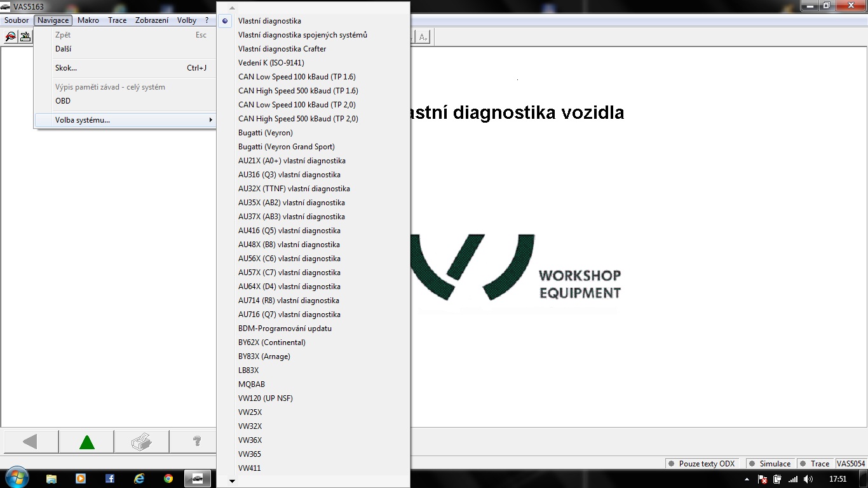The width and height of the screenshot is (868, 488).
Task: Open Google Chrome from the taskbar
Action: 168,478
